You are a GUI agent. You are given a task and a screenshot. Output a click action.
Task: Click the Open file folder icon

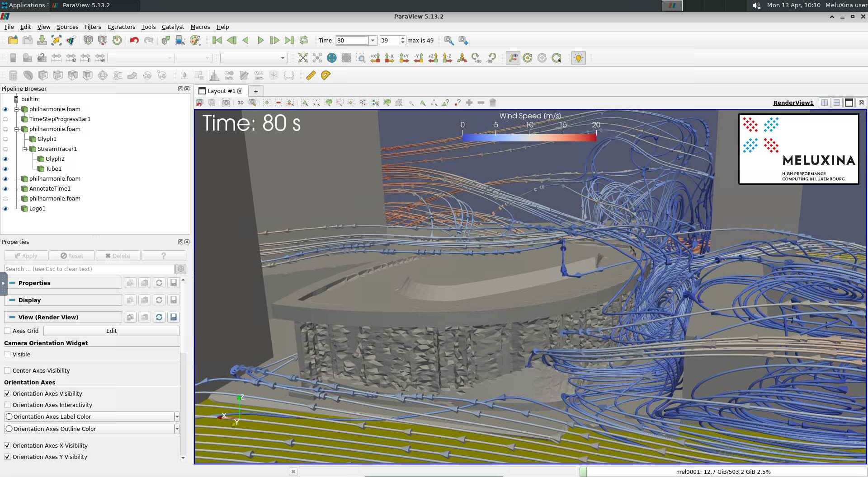tap(13, 41)
